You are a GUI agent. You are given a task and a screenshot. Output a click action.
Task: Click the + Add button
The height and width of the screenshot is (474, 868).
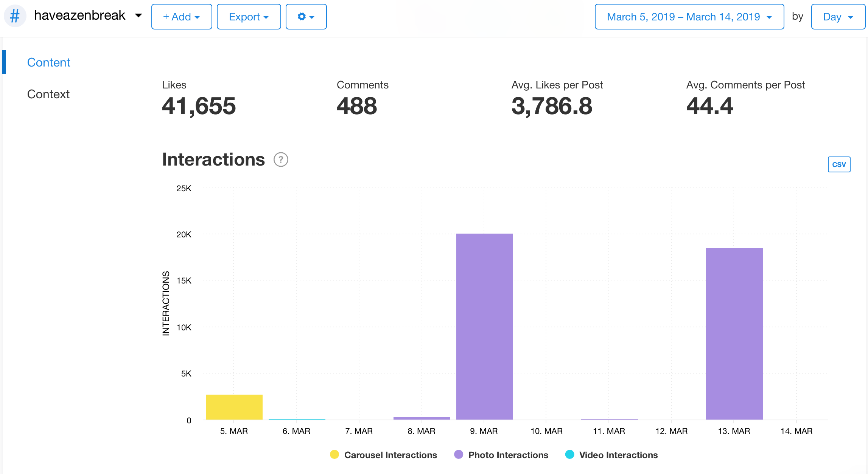tap(182, 17)
